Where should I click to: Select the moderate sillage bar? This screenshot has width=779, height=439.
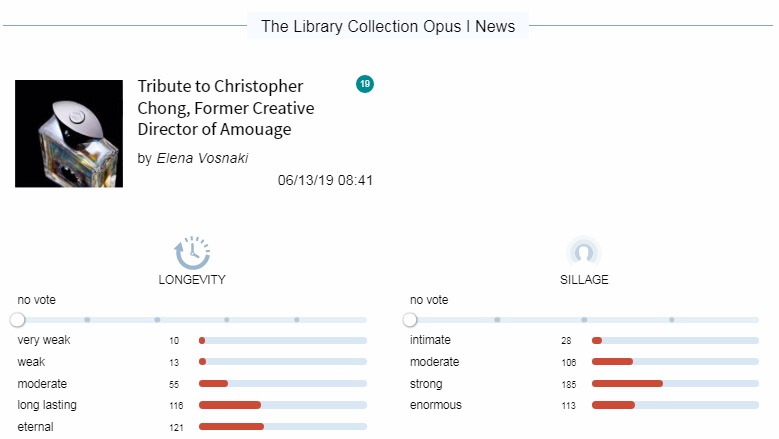point(675,362)
